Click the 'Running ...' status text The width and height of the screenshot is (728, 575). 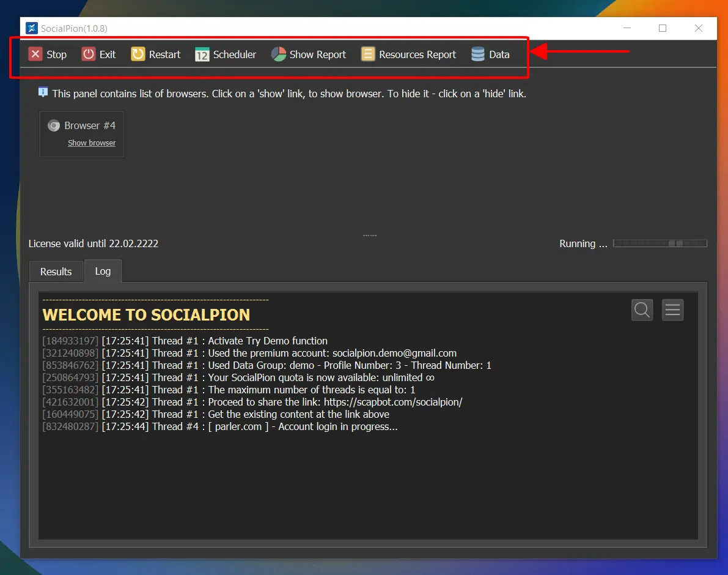click(x=583, y=244)
